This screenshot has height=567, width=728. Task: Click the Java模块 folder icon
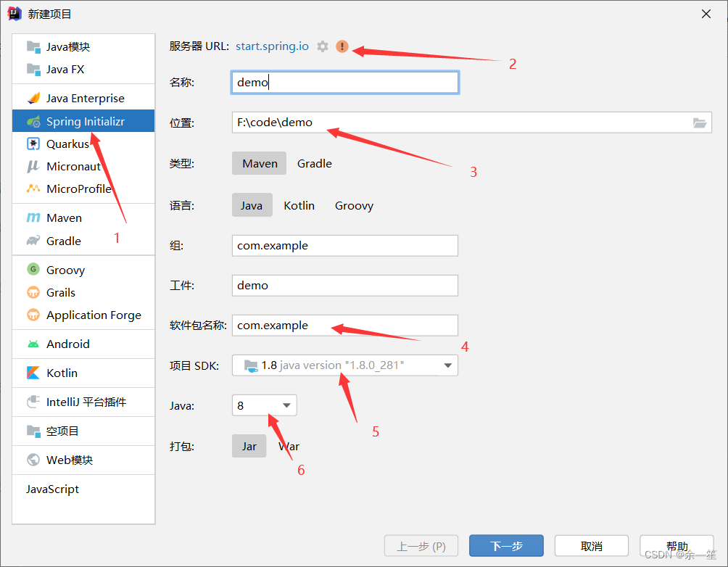click(x=33, y=47)
